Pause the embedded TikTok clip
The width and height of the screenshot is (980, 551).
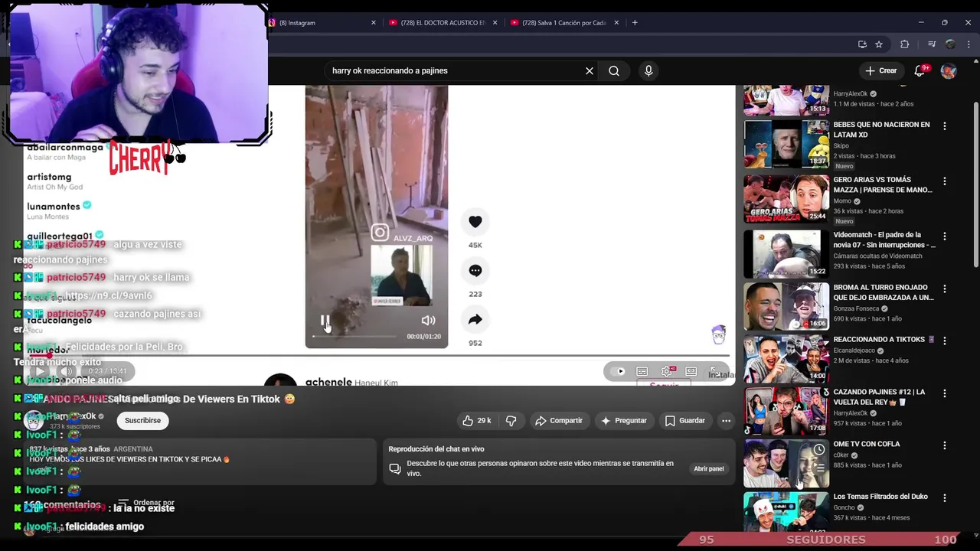(325, 321)
